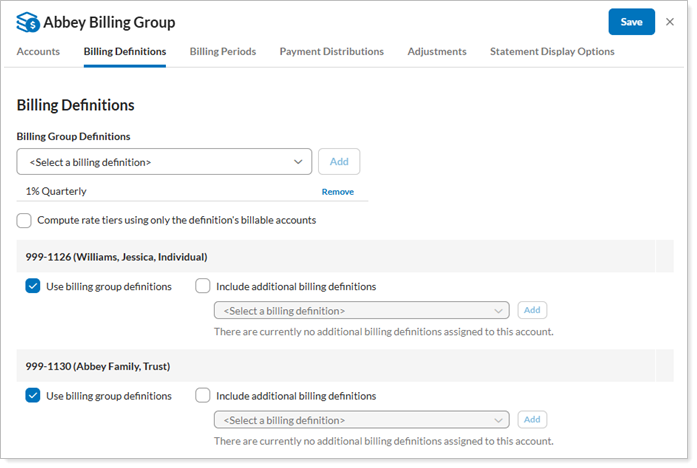Go to Payment Distributions tab
Image resolution: width=697 pixels, height=468 pixels.
coord(331,51)
